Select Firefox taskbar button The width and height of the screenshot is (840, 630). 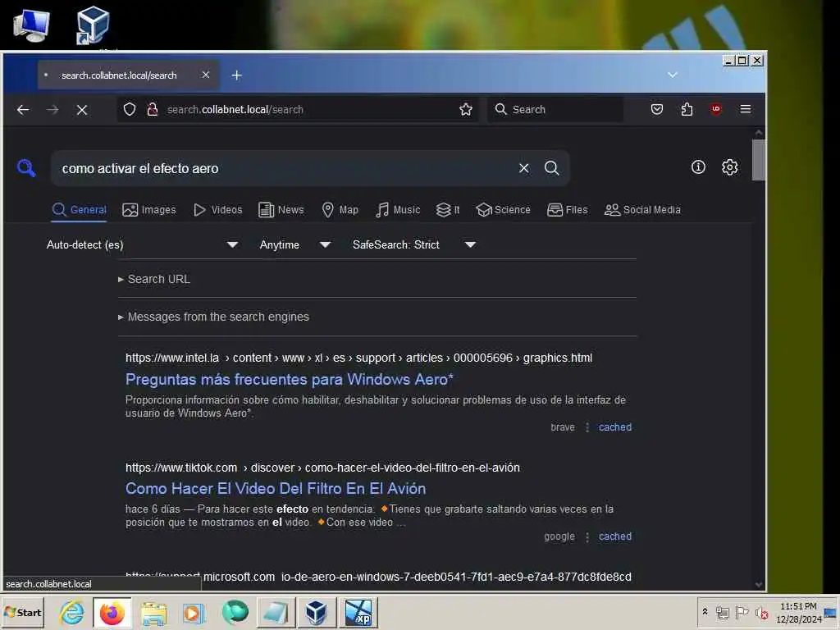(112, 612)
